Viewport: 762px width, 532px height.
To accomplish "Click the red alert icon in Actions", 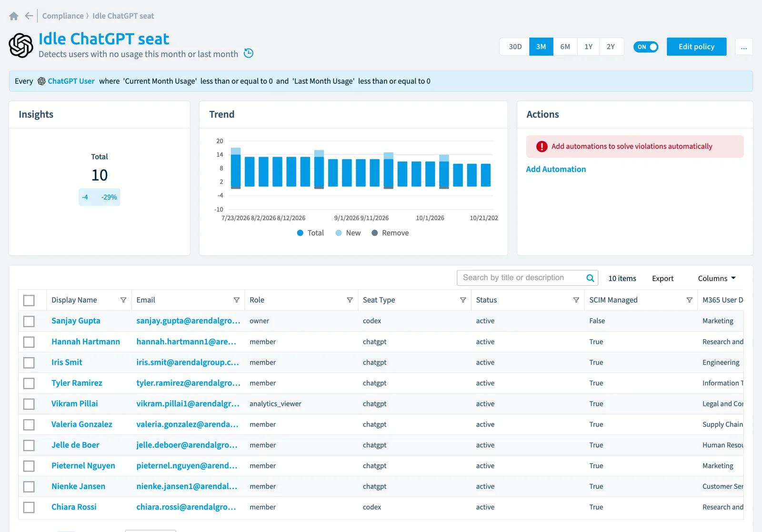I will pyautogui.click(x=542, y=147).
